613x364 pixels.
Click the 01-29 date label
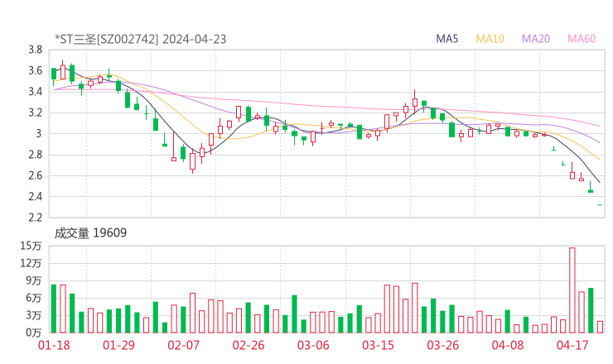[118, 345]
